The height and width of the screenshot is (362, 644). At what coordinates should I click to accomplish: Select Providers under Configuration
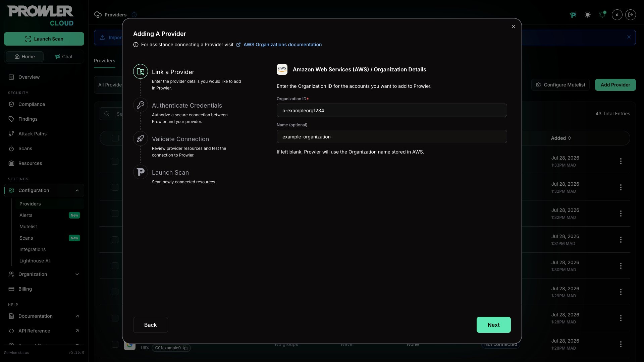pyautogui.click(x=30, y=204)
